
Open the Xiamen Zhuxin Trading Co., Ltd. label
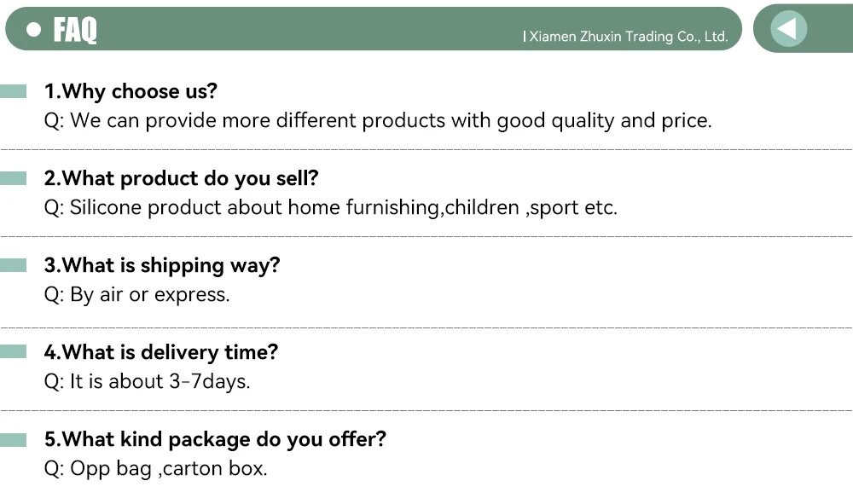click(627, 37)
